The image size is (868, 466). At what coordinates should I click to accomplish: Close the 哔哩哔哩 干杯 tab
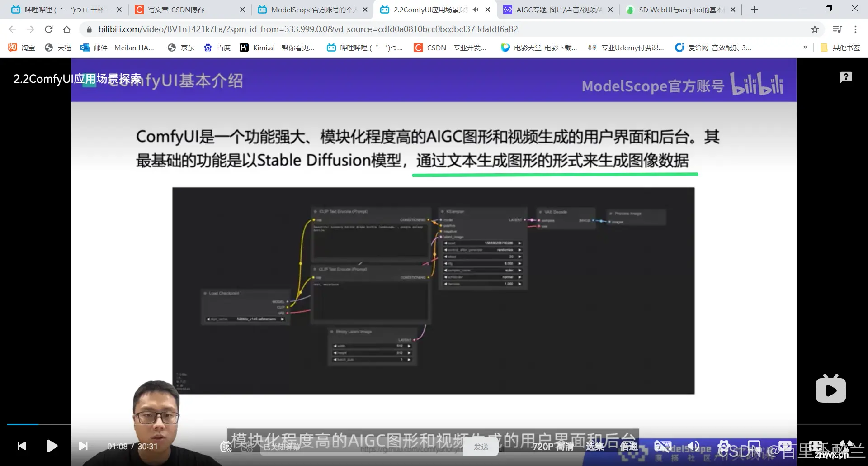click(x=119, y=10)
